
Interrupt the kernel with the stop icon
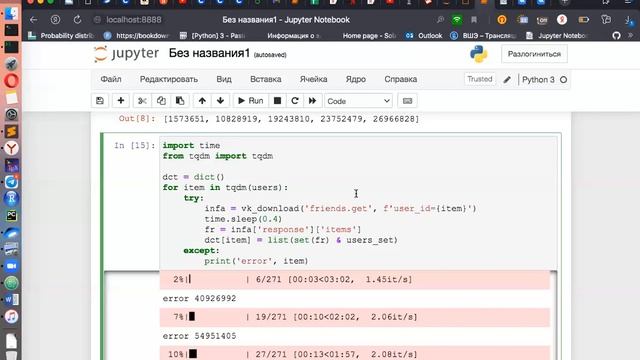277,101
